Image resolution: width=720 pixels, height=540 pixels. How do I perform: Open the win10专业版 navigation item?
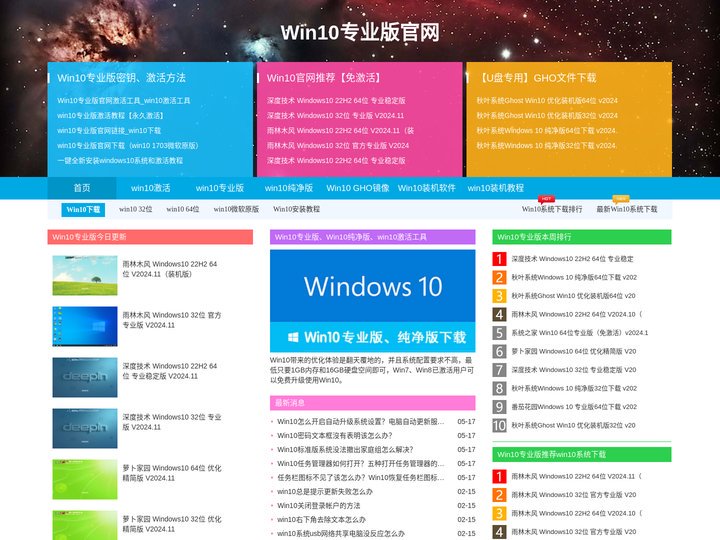219,188
